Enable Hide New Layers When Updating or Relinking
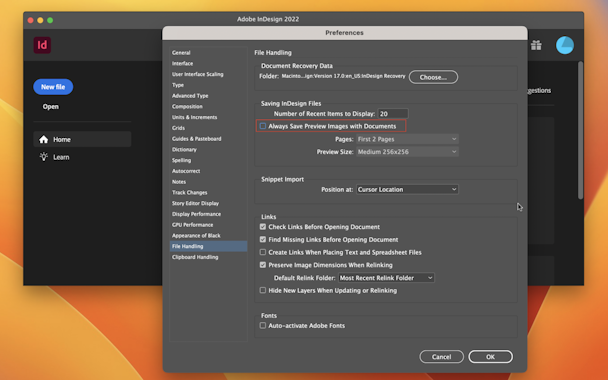The height and width of the screenshot is (380, 608). click(263, 290)
